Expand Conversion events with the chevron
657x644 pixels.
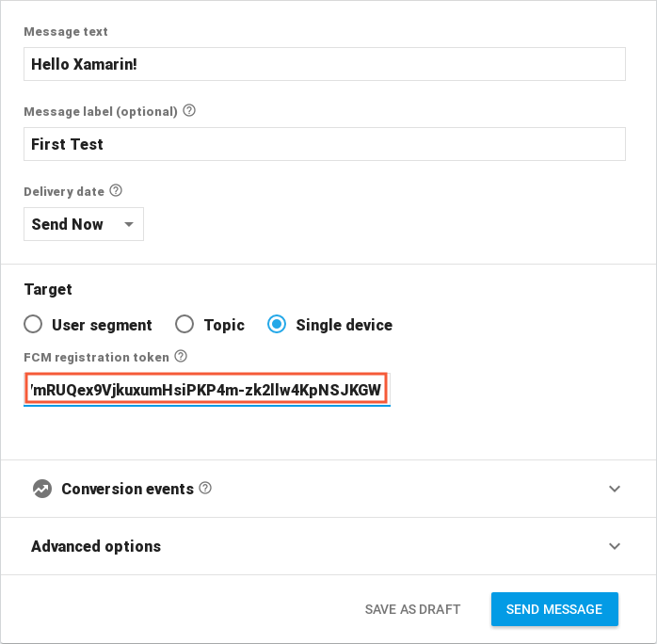pos(615,489)
